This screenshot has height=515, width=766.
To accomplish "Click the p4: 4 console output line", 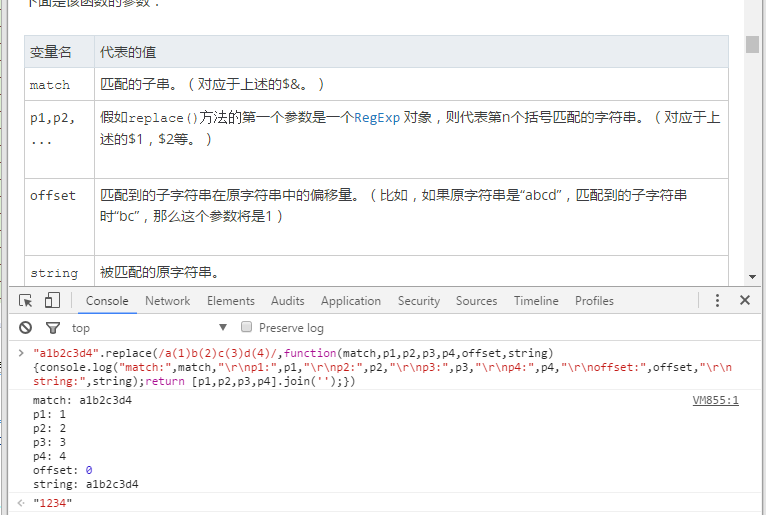I will coord(49,456).
